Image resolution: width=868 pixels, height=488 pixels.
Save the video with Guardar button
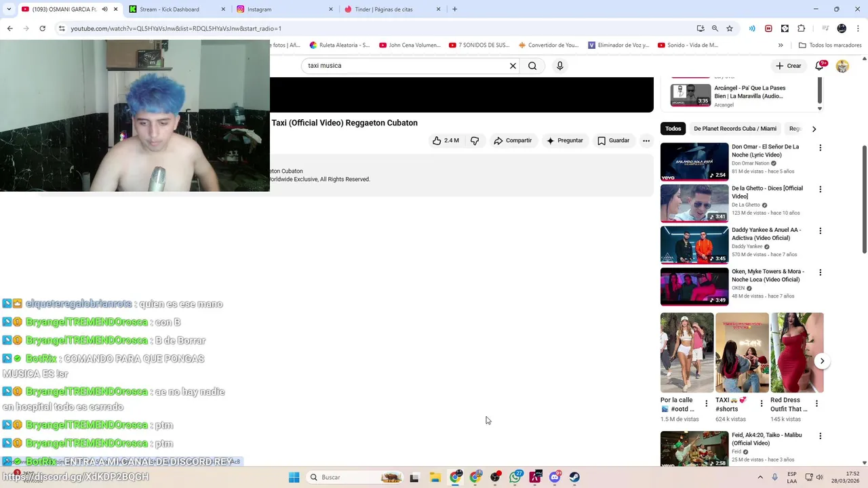coord(613,140)
